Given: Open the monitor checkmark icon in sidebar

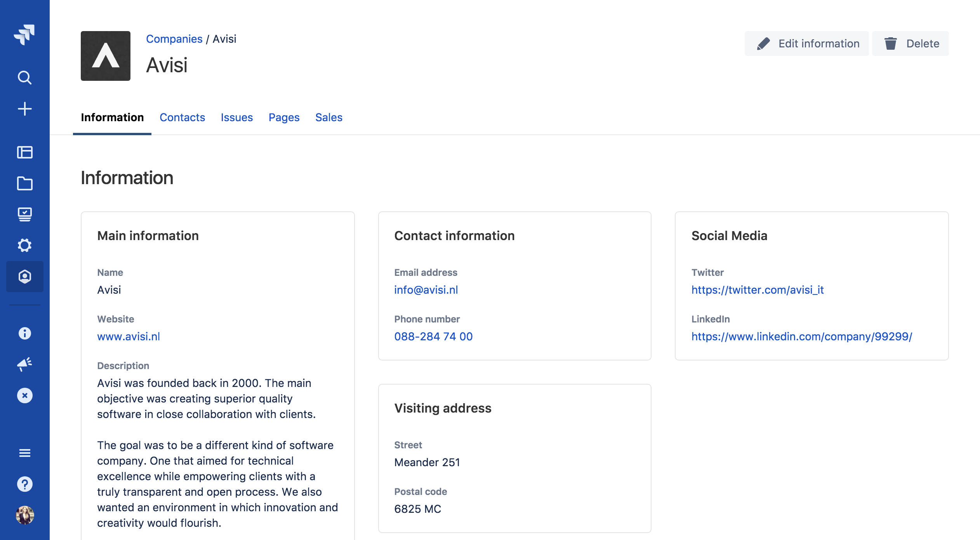Looking at the screenshot, I should [x=24, y=214].
